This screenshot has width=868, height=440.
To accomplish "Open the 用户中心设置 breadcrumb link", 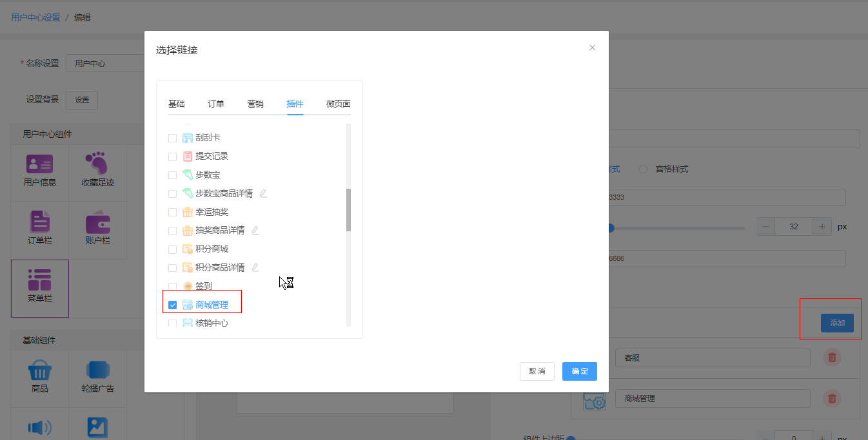I will pyautogui.click(x=35, y=17).
